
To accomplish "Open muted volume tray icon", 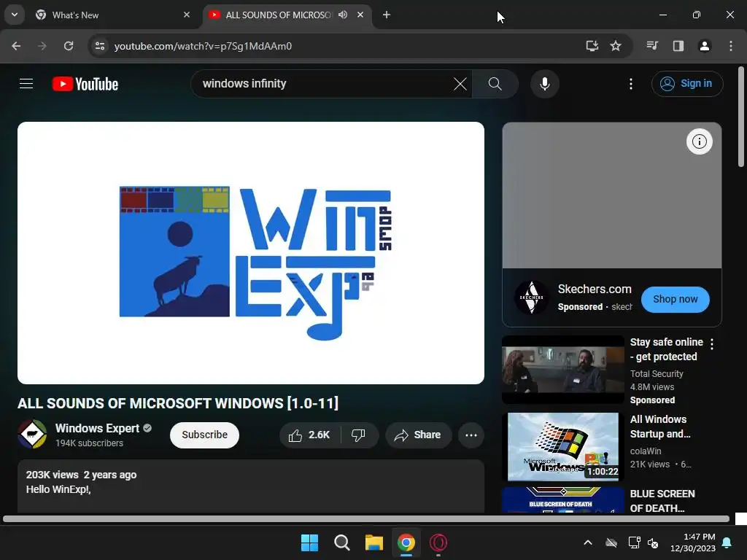I will pyautogui.click(x=653, y=542).
